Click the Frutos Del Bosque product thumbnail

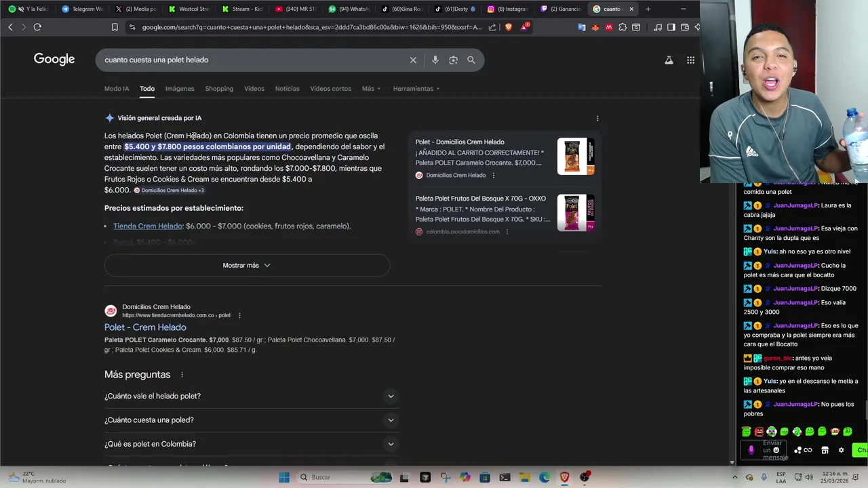pyautogui.click(x=576, y=213)
